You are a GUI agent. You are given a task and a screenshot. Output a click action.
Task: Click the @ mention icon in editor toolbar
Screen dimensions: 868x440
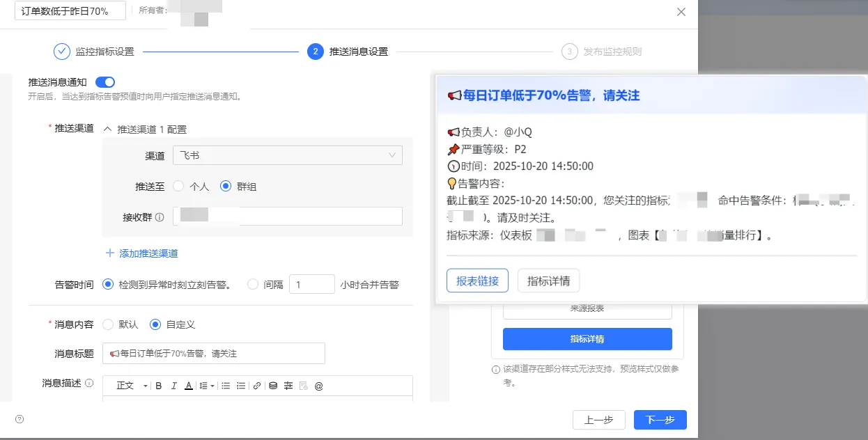pos(320,385)
